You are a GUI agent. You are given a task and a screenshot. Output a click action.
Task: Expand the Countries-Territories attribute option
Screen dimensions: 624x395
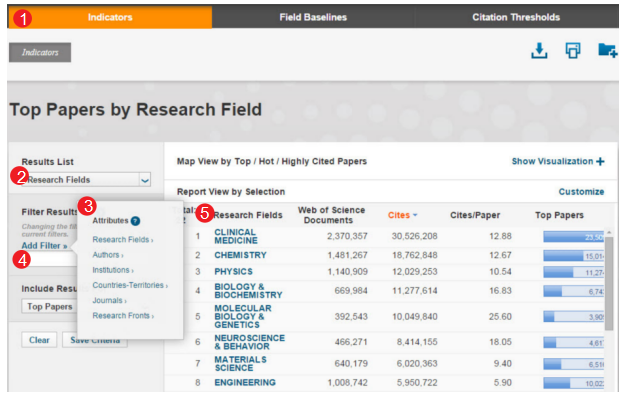(x=130, y=285)
